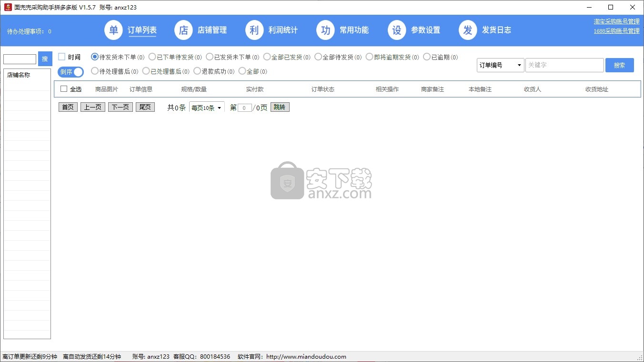Click the 跳转 jump button
Viewport: 644px width, 362px height.
(x=280, y=107)
